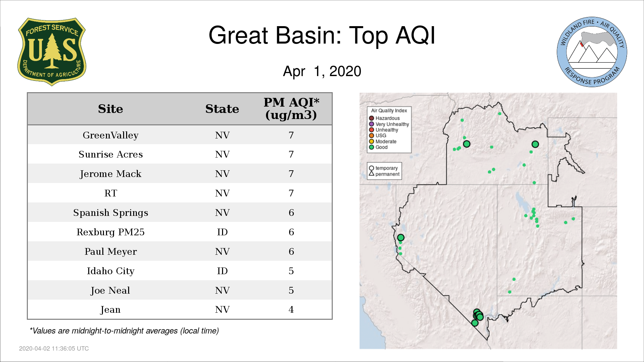
Task: Click the large green marker on Nevada's western border
Action: click(x=400, y=237)
